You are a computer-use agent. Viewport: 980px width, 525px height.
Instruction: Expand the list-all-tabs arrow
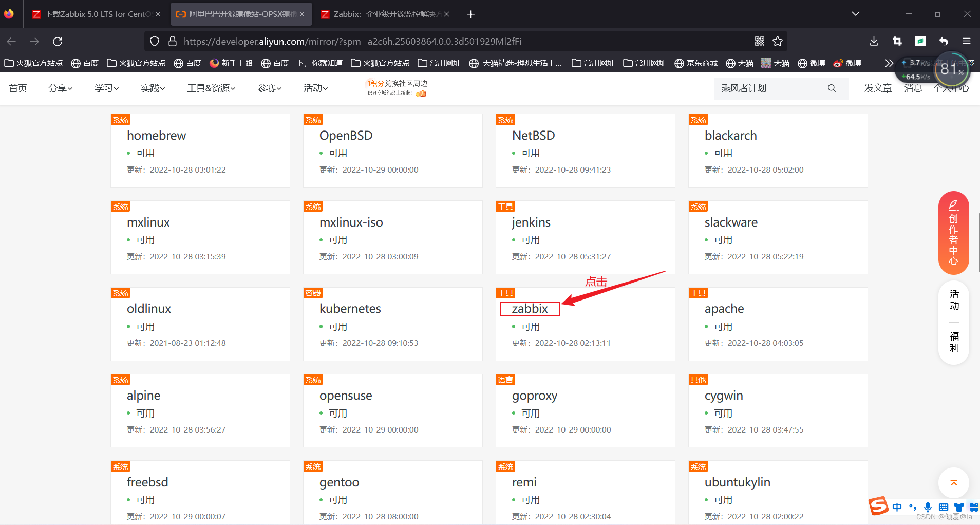click(x=856, y=14)
